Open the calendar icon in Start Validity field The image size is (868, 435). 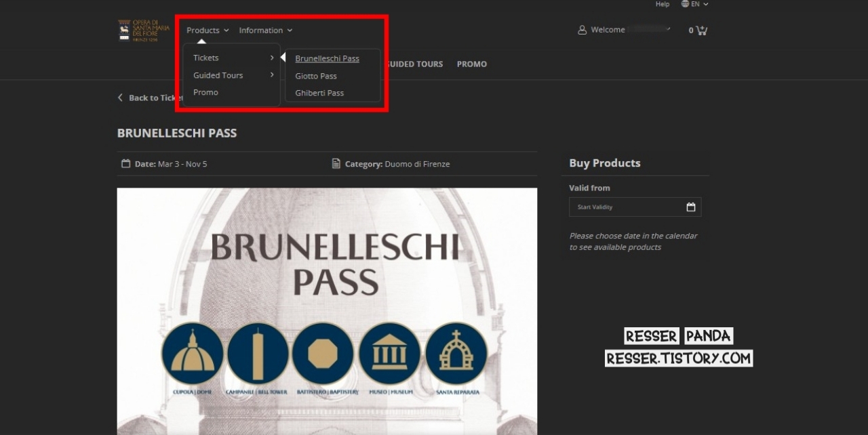point(691,207)
